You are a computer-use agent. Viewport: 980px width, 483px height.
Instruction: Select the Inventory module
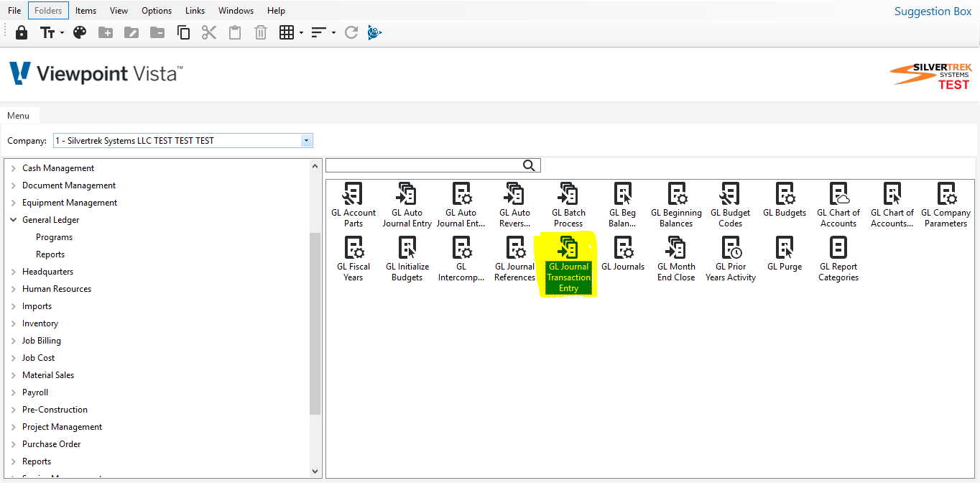(x=40, y=323)
